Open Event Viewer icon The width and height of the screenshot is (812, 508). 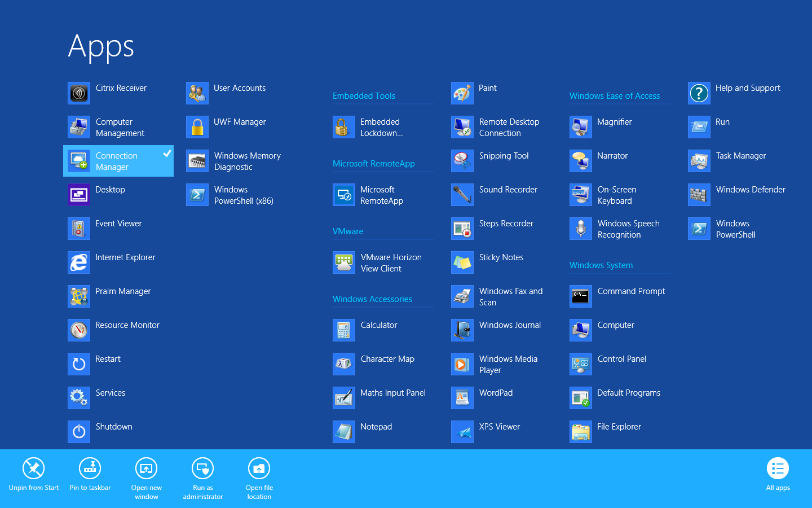pos(79,229)
